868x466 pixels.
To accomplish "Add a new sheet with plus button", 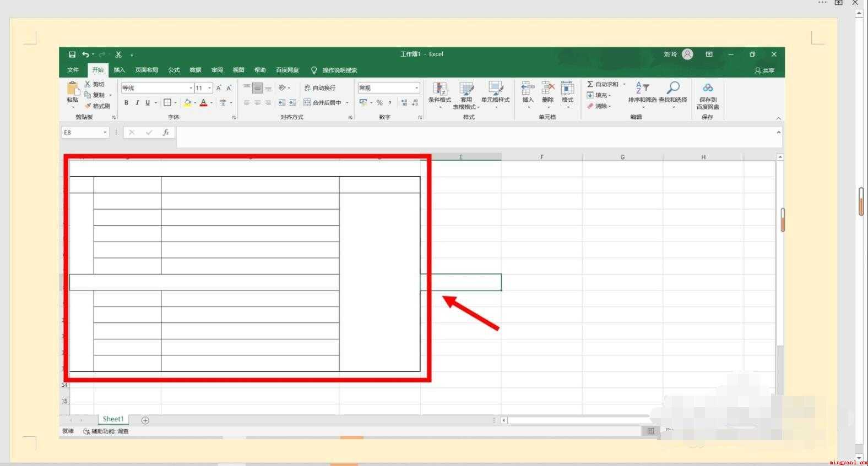I will (x=145, y=420).
